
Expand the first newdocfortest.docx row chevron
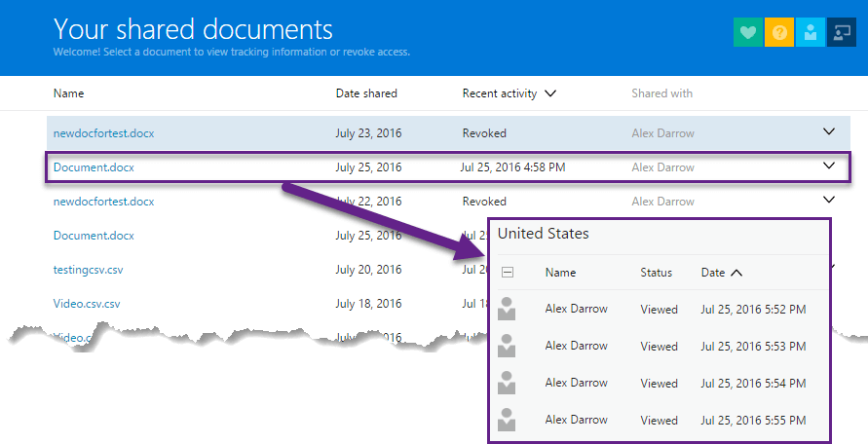click(x=829, y=131)
